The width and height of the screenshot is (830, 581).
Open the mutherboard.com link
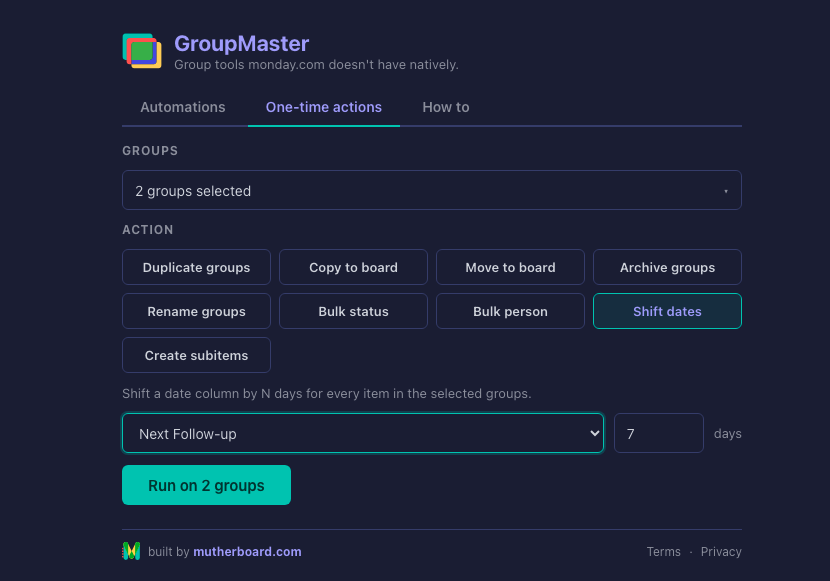click(247, 551)
